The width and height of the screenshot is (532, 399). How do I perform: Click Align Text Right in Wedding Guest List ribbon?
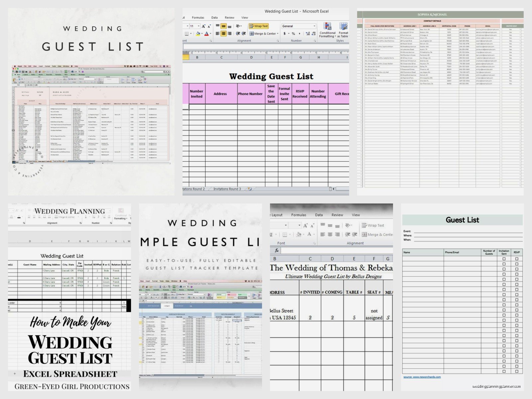229,34
